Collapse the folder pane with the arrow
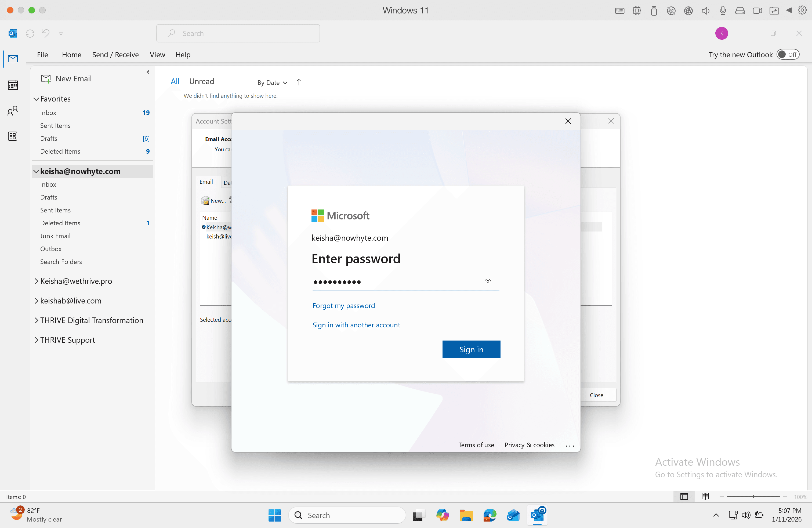 (148, 72)
